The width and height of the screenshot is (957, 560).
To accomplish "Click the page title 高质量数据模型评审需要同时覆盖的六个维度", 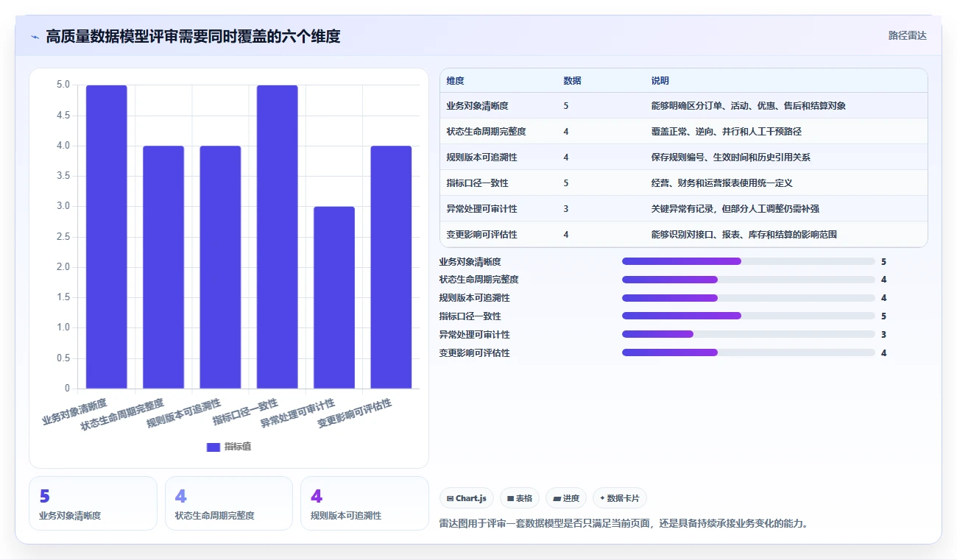I will coord(193,36).
